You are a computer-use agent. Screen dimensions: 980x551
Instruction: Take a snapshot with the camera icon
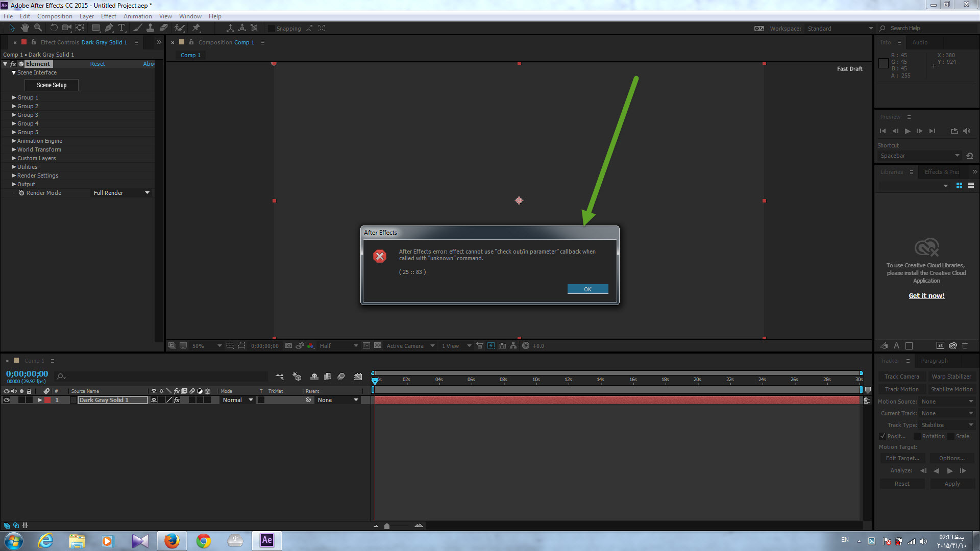pyautogui.click(x=288, y=346)
